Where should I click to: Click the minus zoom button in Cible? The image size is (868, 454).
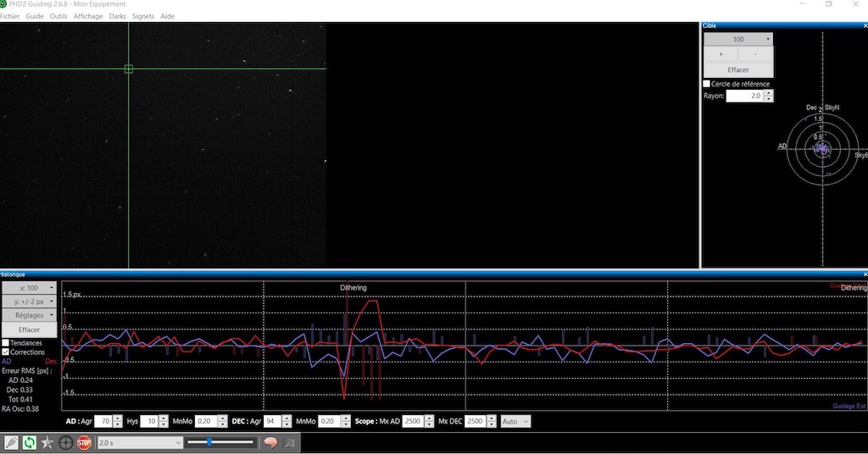click(x=755, y=54)
